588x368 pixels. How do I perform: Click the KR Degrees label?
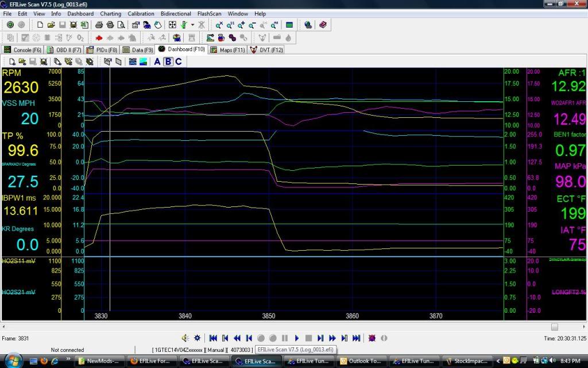click(x=18, y=229)
